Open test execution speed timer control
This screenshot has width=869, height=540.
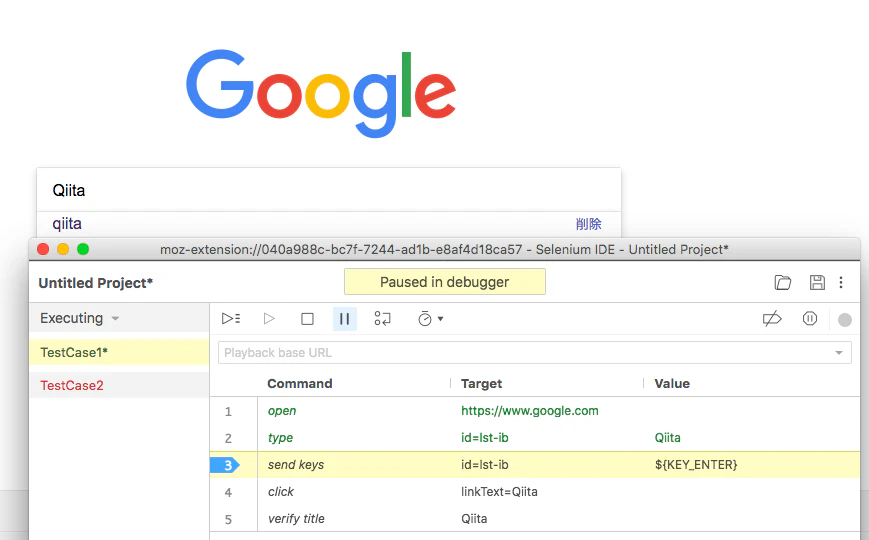(430, 319)
